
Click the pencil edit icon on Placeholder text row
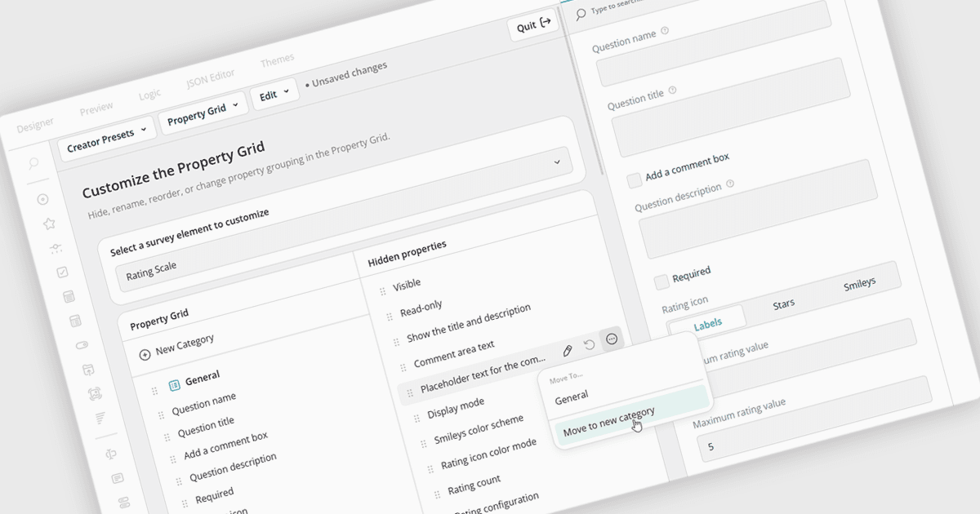point(568,350)
